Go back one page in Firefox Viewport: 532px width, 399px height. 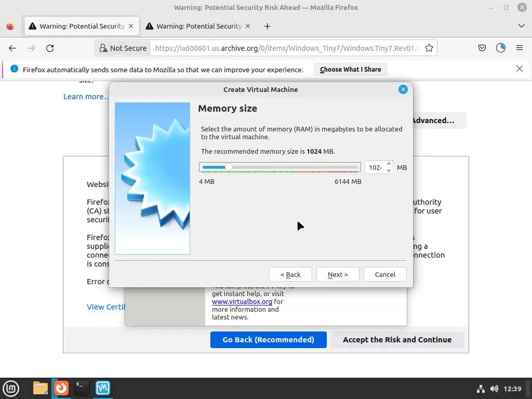(x=12, y=48)
